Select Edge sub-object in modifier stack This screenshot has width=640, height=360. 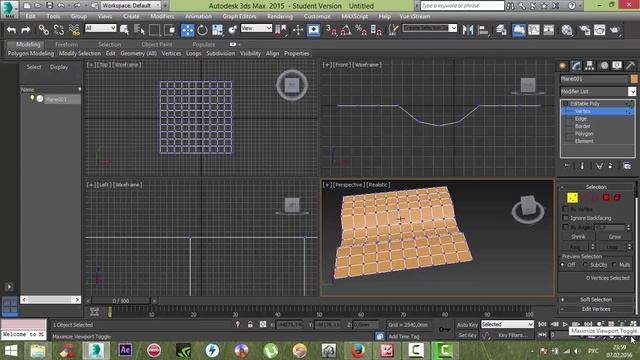580,118
